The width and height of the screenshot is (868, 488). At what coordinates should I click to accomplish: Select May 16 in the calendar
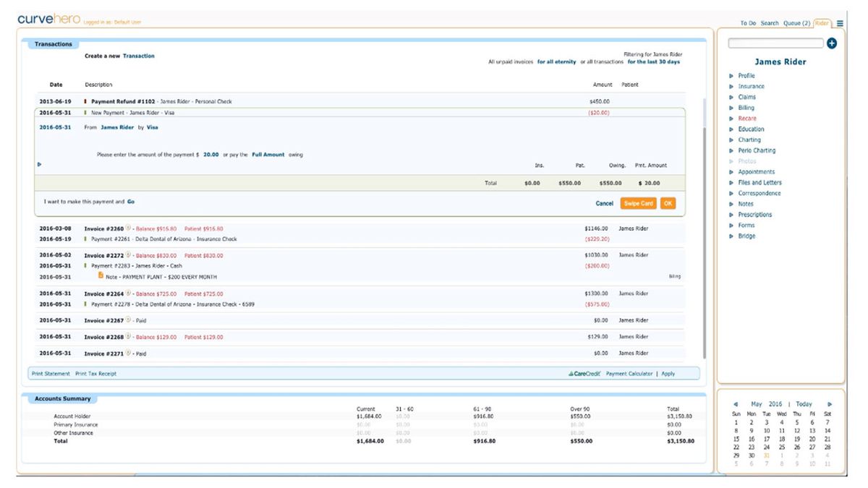click(752, 439)
